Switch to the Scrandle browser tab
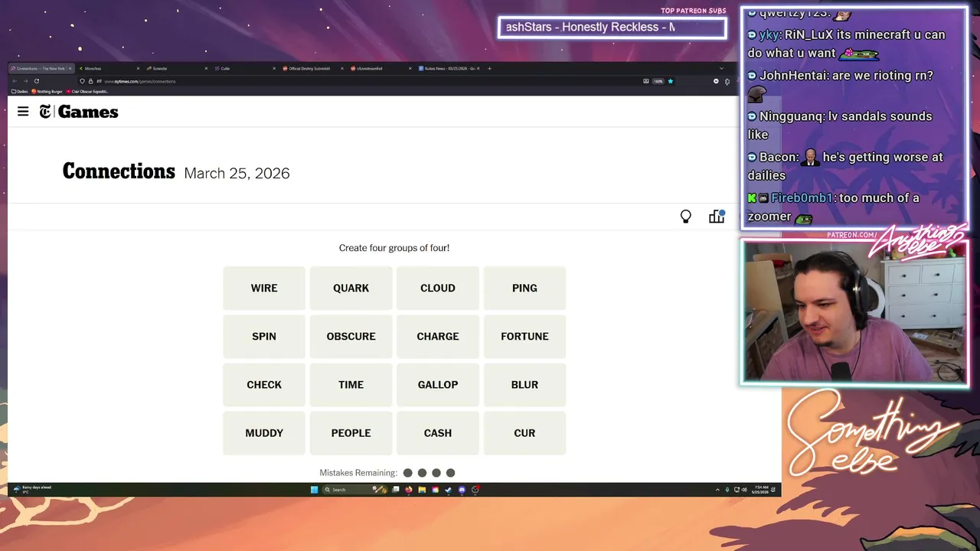This screenshot has height=551, width=980. tap(177, 68)
